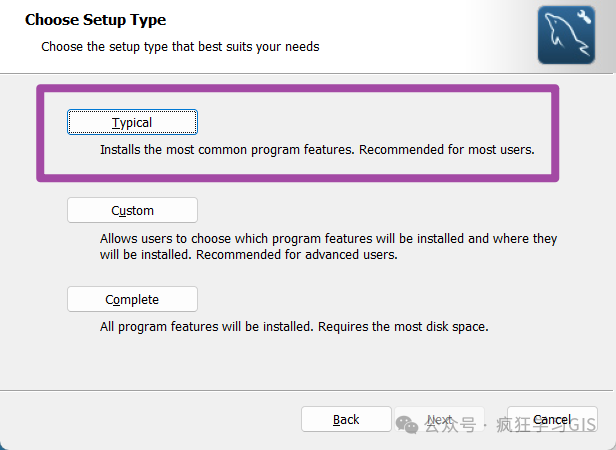Viewport: 616px width, 450px height.
Task: Click the "Recommended for advanced users" sentence
Action: pyautogui.click(x=296, y=254)
